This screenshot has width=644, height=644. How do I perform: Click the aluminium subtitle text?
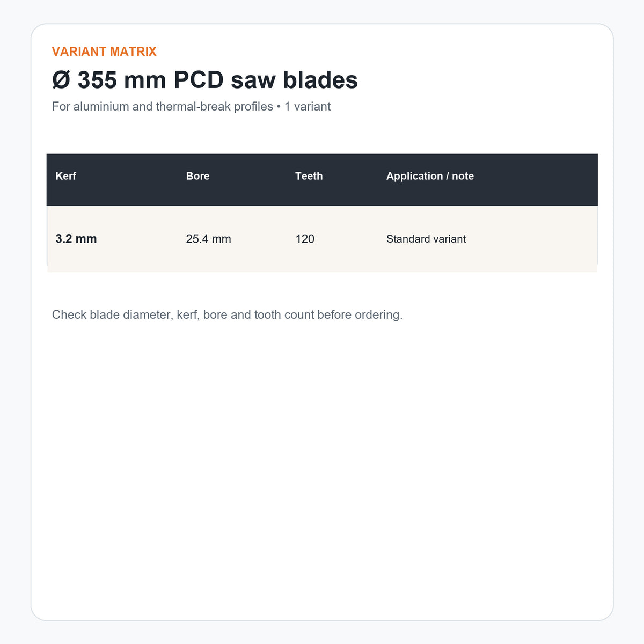pyautogui.click(x=101, y=106)
